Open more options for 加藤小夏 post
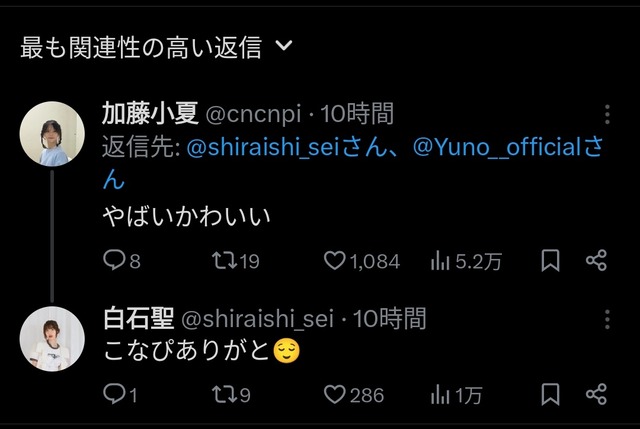 607,114
